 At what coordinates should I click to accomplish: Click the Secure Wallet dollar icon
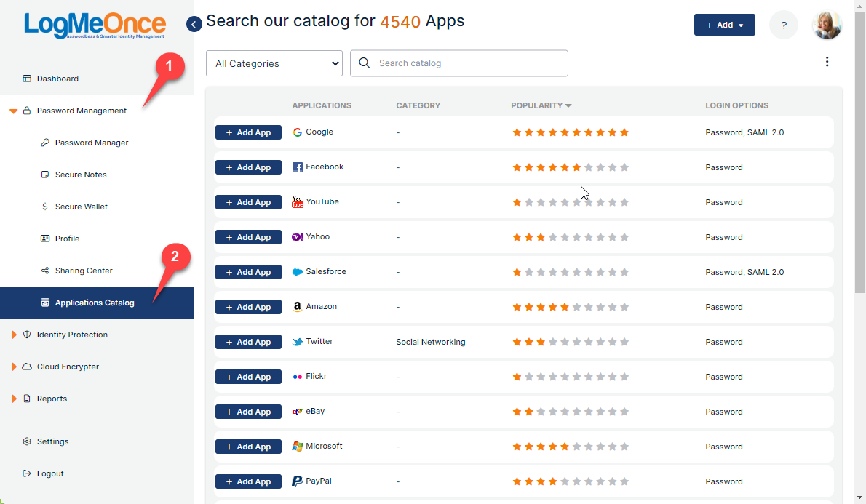point(44,207)
